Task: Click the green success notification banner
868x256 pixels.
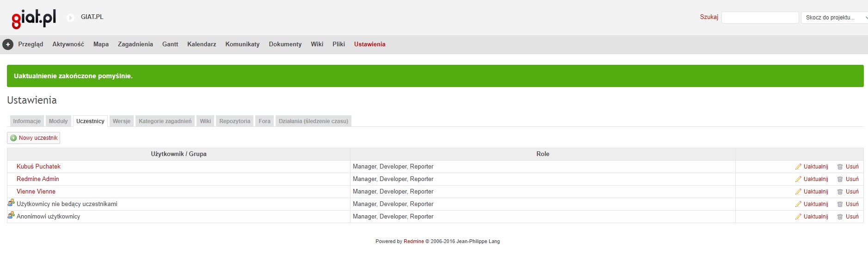Action: (435, 76)
